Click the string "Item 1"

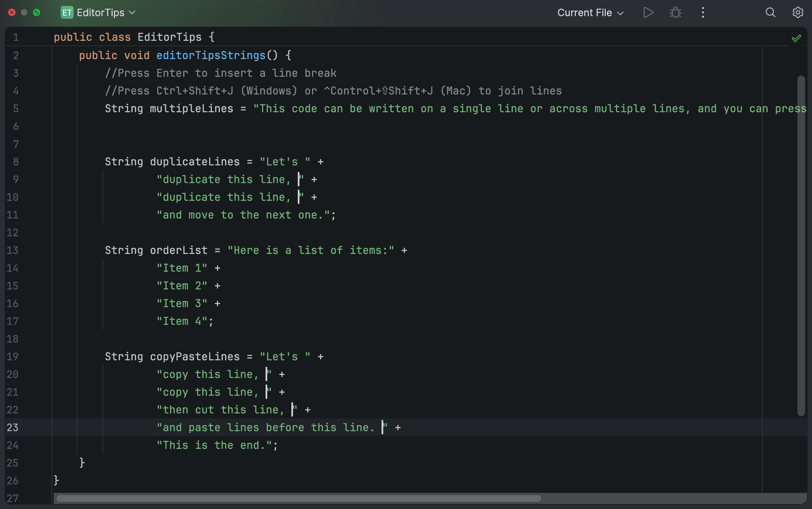(182, 268)
